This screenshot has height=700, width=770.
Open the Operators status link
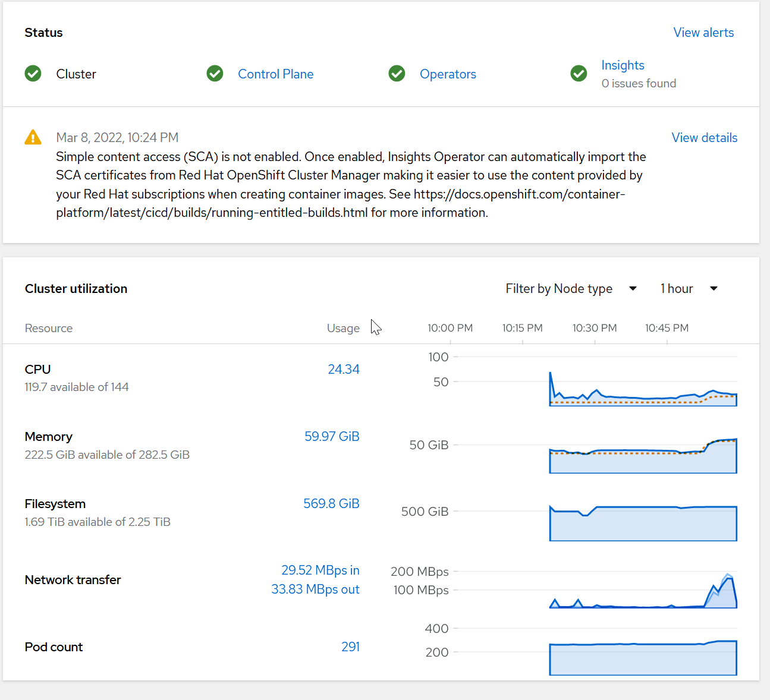(x=448, y=74)
